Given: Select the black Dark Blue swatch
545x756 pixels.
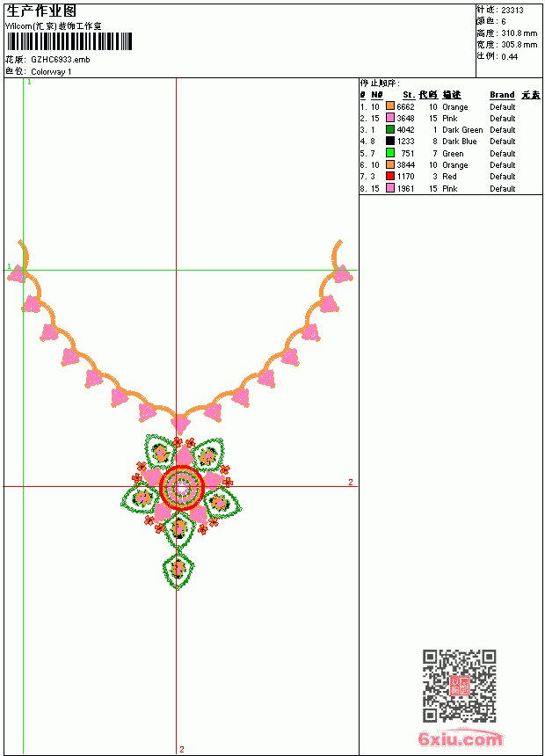Looking at the screenshot, I should (390, 141).
